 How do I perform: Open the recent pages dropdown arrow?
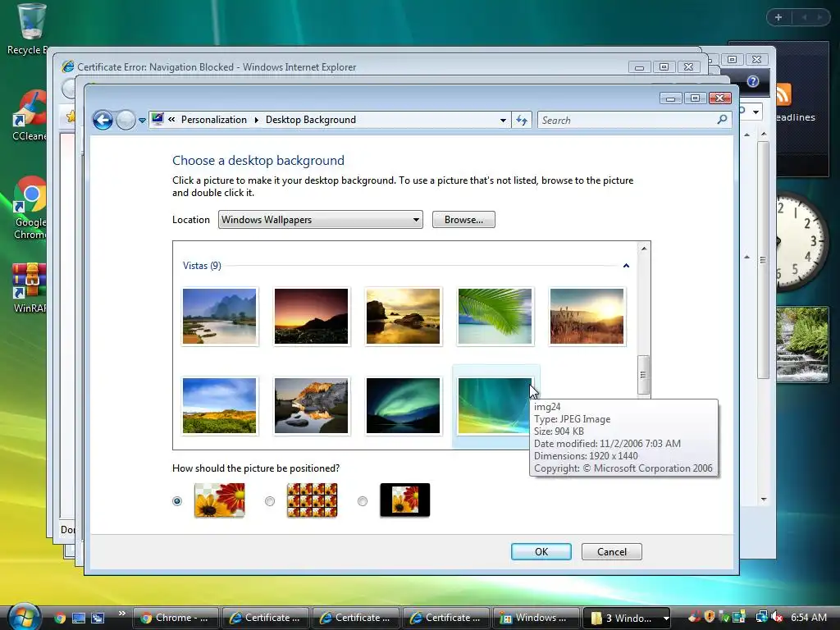point(142,121)
